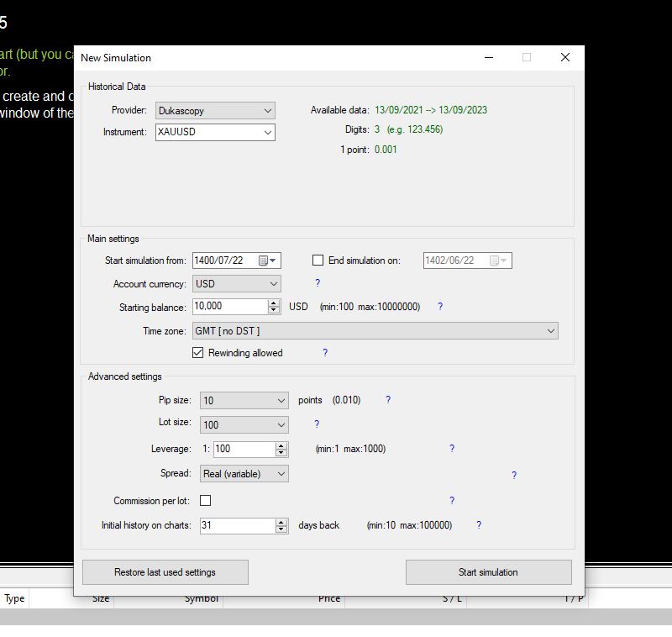
Task: Click Restore last used settings button
Action: pyautogui.click(x=165, y=572)
